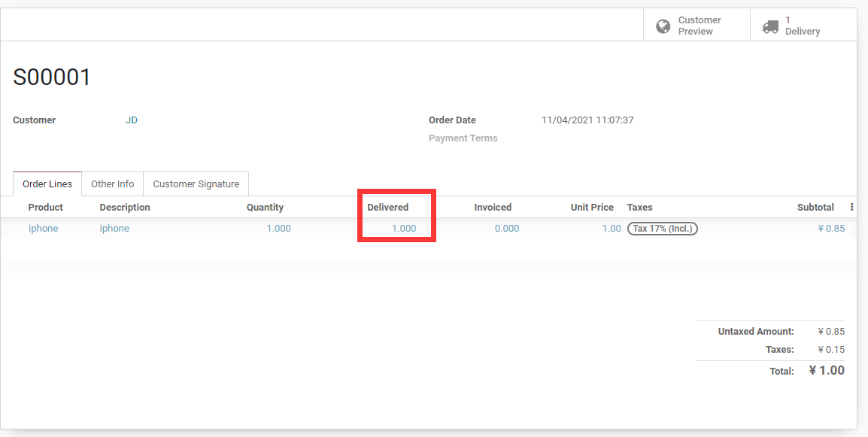
Task: Sort by Product column header
Action: pos(45,207)
